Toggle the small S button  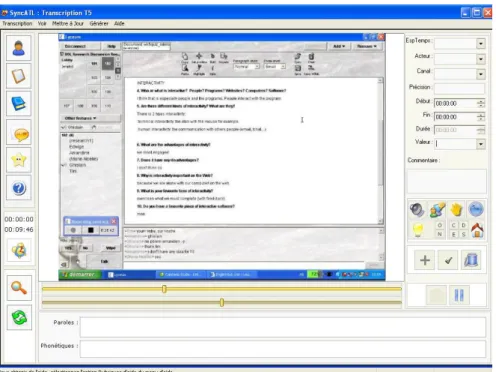click(x=463, y=235)
